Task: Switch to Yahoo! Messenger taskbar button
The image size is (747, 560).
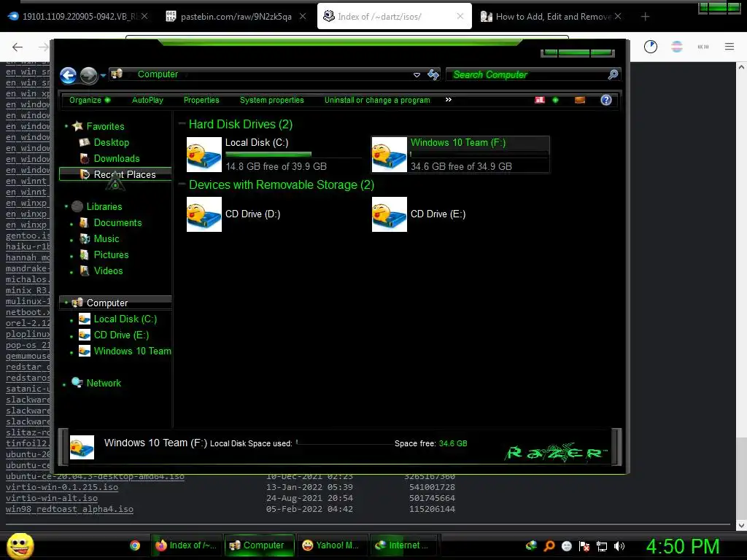Action: pyautogui.click(x=333, y=545)
